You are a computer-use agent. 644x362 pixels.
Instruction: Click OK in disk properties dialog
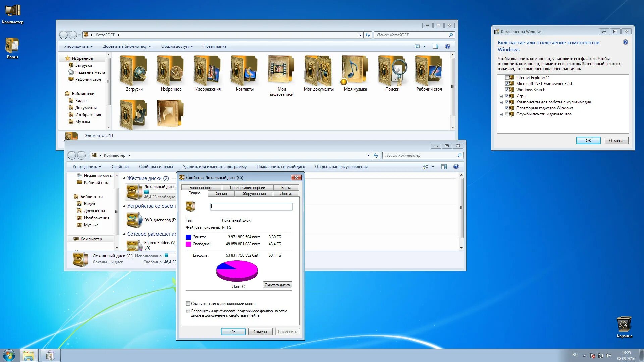click(x=233, y=332)
